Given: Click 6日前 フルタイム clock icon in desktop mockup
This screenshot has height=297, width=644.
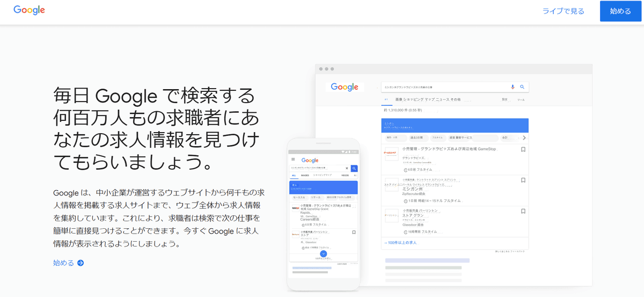Looking at the screenshot, I should coord(406,170).
